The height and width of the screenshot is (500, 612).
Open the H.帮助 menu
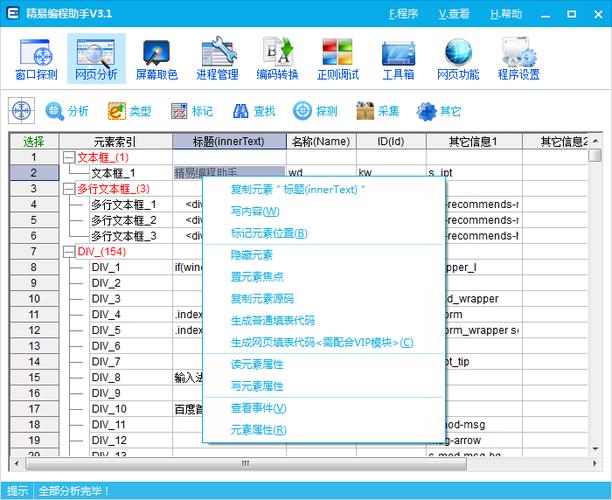click(506, 14)
